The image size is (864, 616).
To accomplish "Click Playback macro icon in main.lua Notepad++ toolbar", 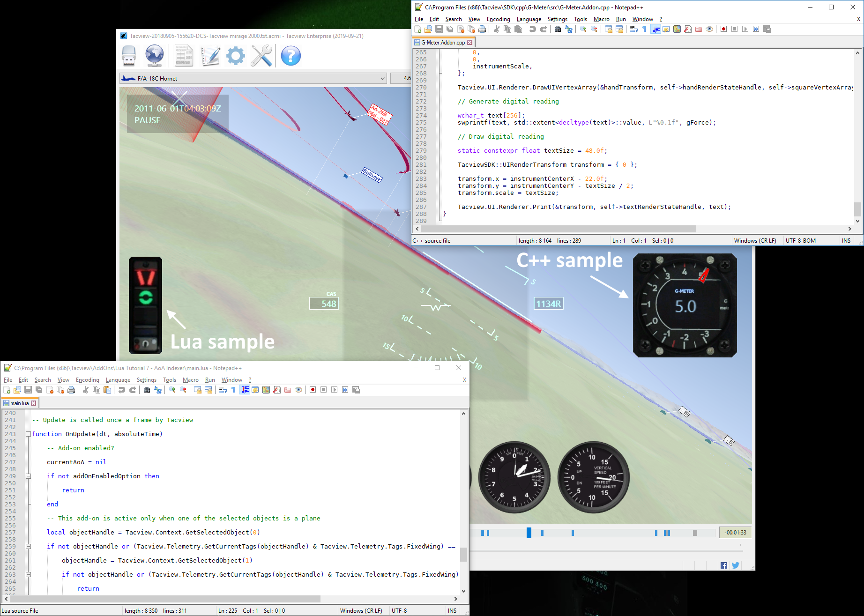I will pos(334,390).
